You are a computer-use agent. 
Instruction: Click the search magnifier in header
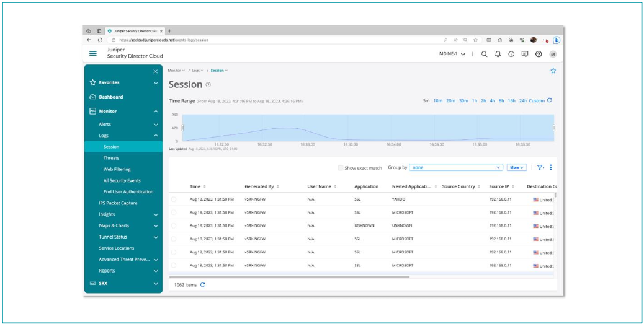[485, 54]
